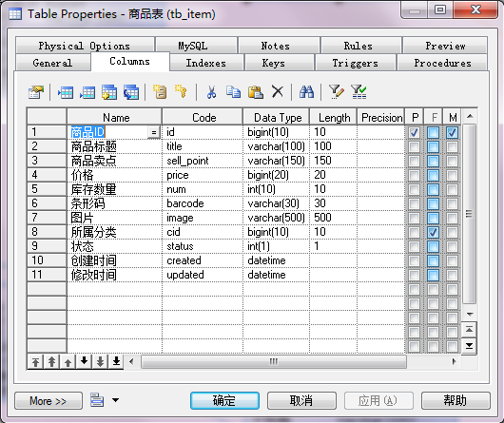The image size is (504, 423).
Task: Switch to the Indexes tab
Action: point(206,63)
